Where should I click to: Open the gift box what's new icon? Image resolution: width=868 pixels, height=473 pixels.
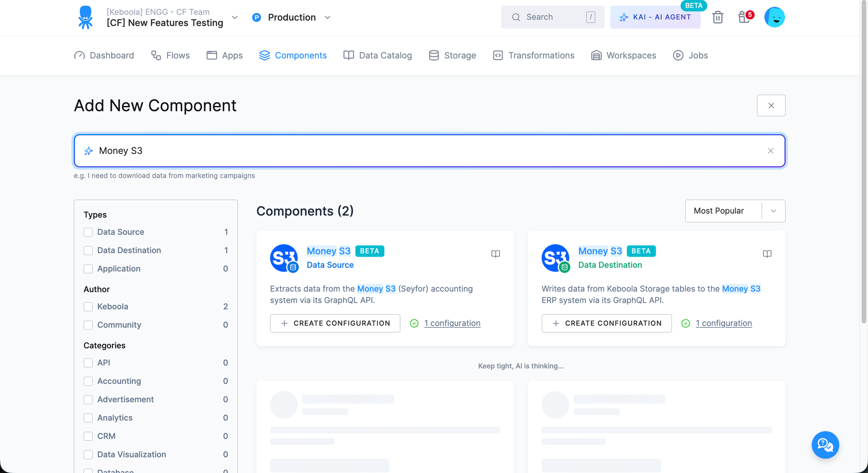pos(744,17)
